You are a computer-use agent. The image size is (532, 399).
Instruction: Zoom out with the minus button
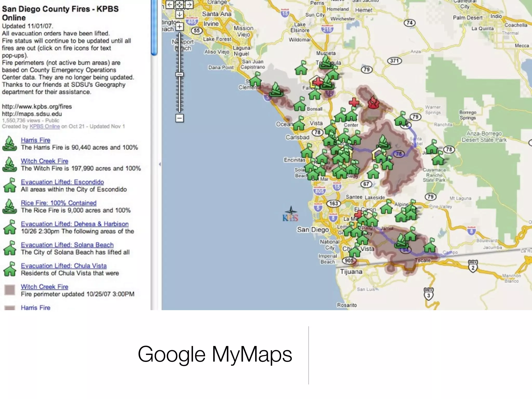pos(179,118)
